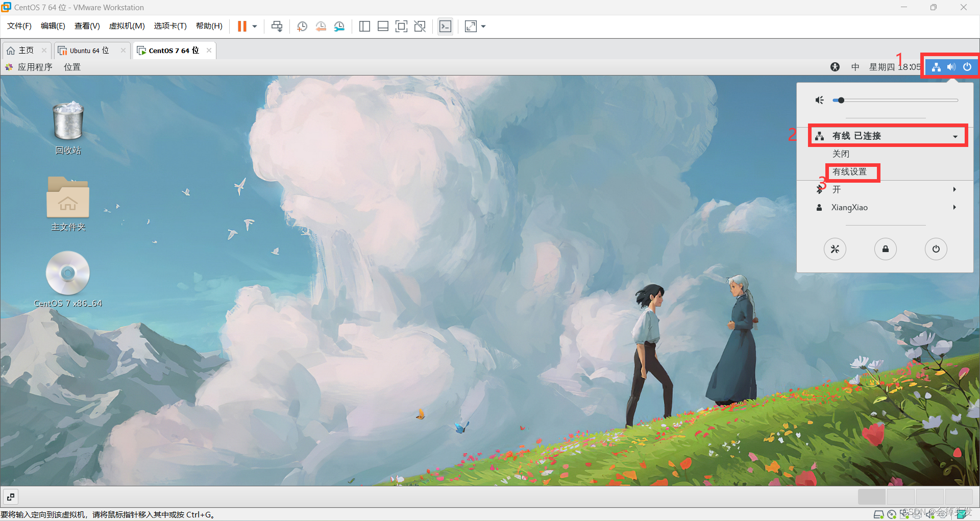This screenshot has height=521, width=980.
Task: Switch to the third workspace in the switcher
Action: click(x=930, y=497)
